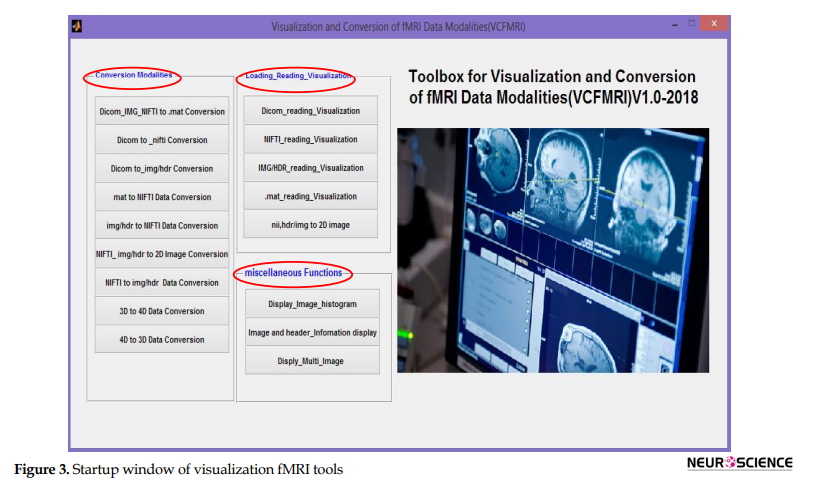The width and height of the screenshot is (813, 486).
Task: Click Disply_Multi_Image button
Action: pyautogui.click(x=312, y=360)
